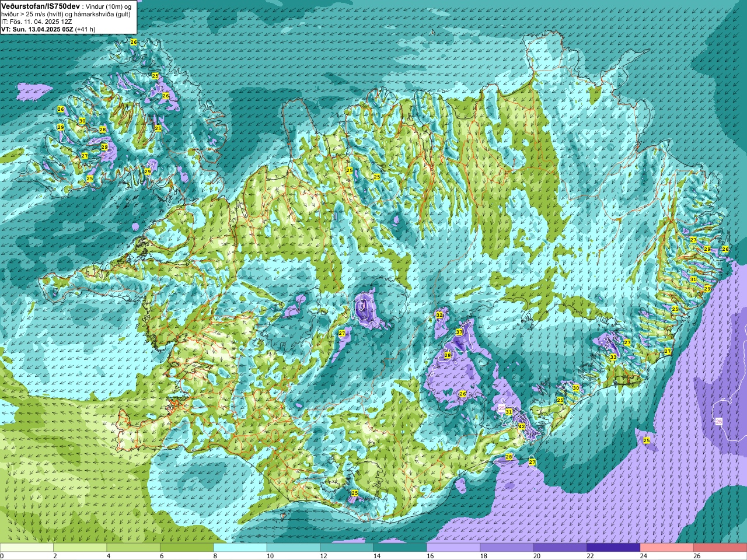Pick the dark indigo 22–24 legend swatch

613,548
